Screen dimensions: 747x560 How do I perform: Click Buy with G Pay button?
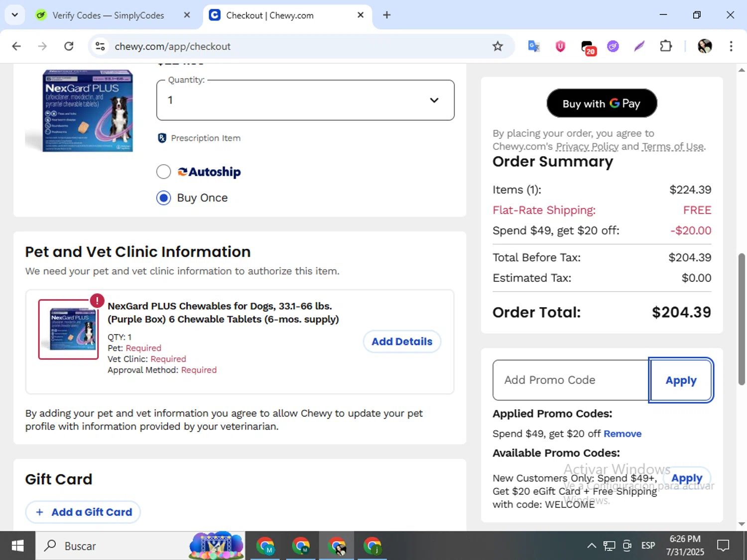point(602,103)
